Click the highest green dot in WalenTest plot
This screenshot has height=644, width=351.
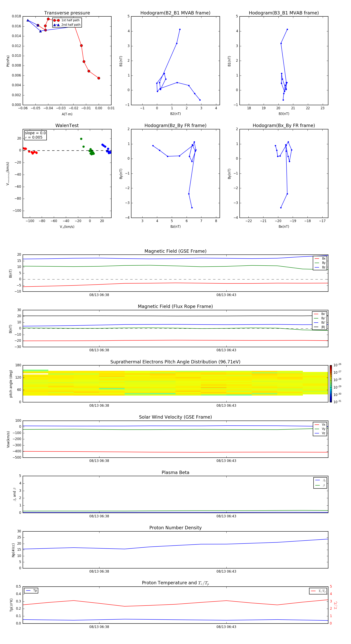pos(81,139)
